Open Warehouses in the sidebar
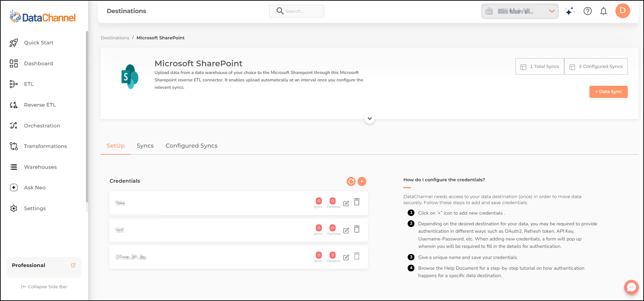Viewport: 644px width, 301px height. 40,167
